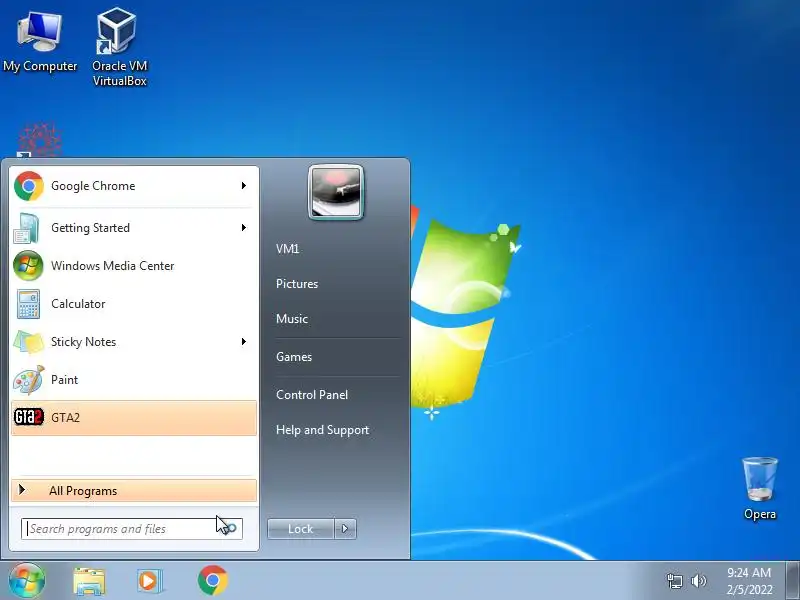Open shutdown options arrow beside Lock
Viewport: 800px width, 600px height.
click(x=345, y=529)
